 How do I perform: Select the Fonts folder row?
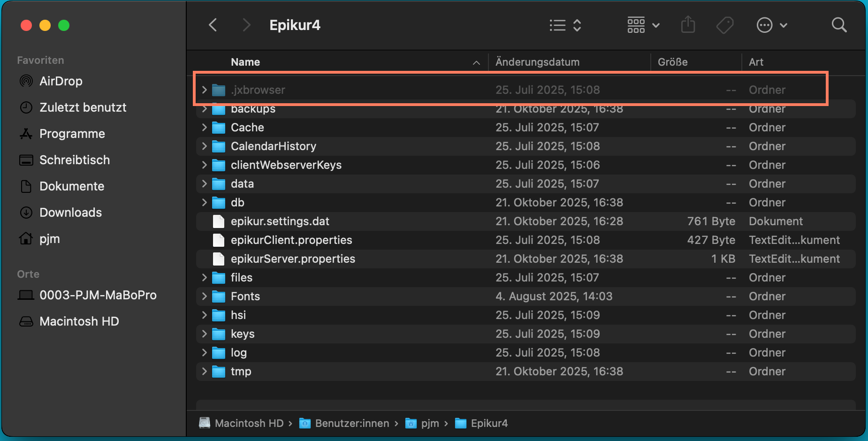coord(526,296)
